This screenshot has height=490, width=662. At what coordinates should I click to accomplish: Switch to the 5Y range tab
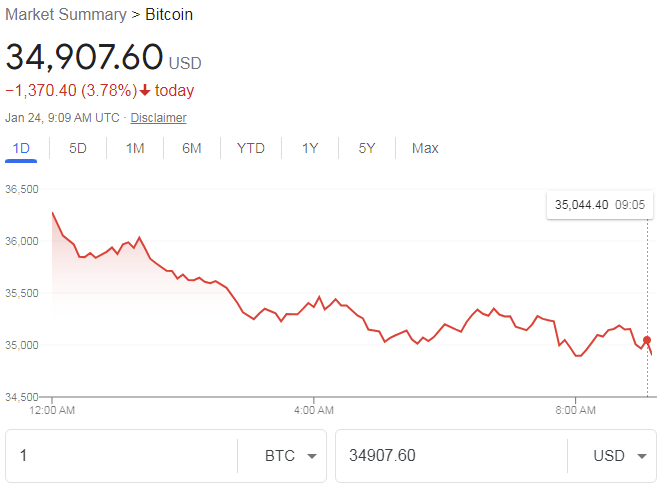pyautogui.click(x=366, y=148)
